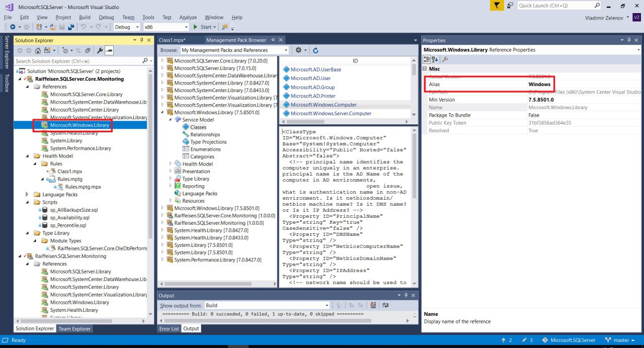The image size is (644, 348).
Task: Collapse Raiffeisen.SQLServer.Core.Monitoring project node
Action: 21,79
